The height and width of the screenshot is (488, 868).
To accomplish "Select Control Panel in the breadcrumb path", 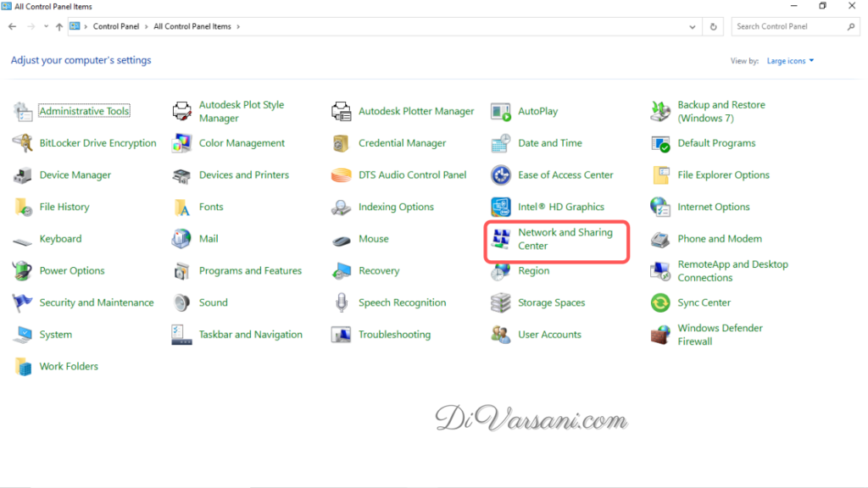I will [x=116, y=26].
